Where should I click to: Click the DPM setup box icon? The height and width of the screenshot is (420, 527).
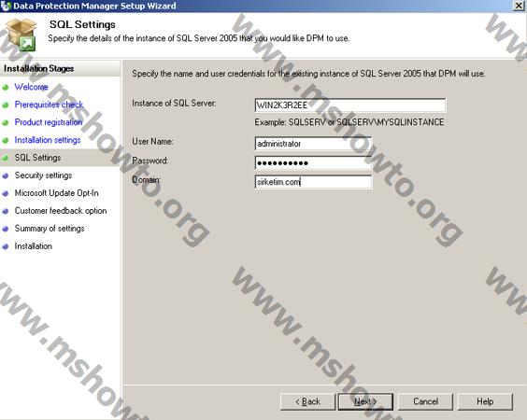pos(21,35)
